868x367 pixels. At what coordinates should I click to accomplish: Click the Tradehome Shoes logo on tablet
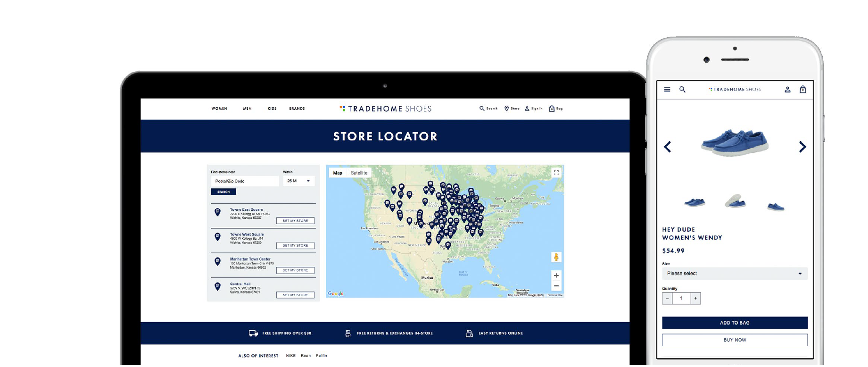(385, 108)
